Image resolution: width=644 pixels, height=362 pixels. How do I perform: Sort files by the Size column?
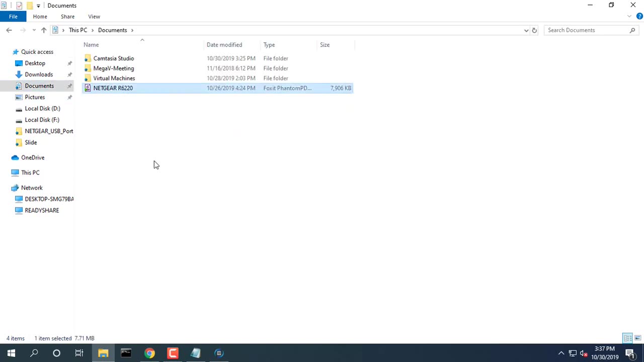point(336,45)
